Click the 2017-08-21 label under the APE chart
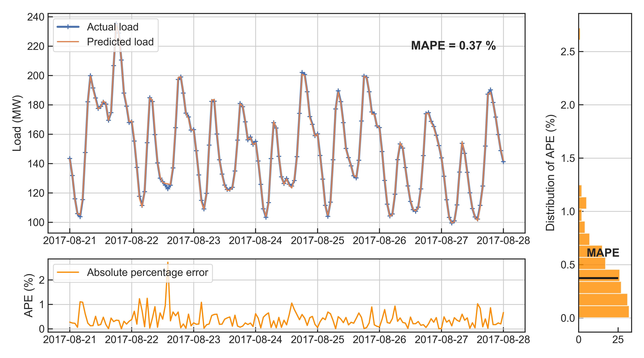Viewport: 644px width, 358px height. tap(70, 340)
